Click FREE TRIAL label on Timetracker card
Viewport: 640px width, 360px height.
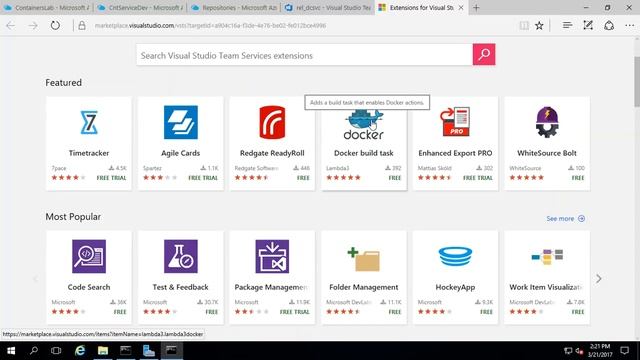(x=111, y=178)
